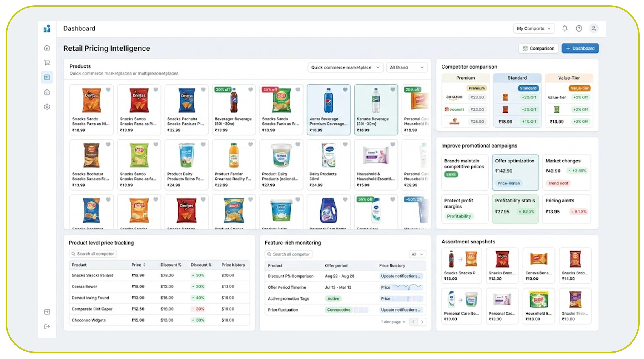Viewport: 644px width, 359px height.
Task: Open the Market changes card
Action: (567, 172)
